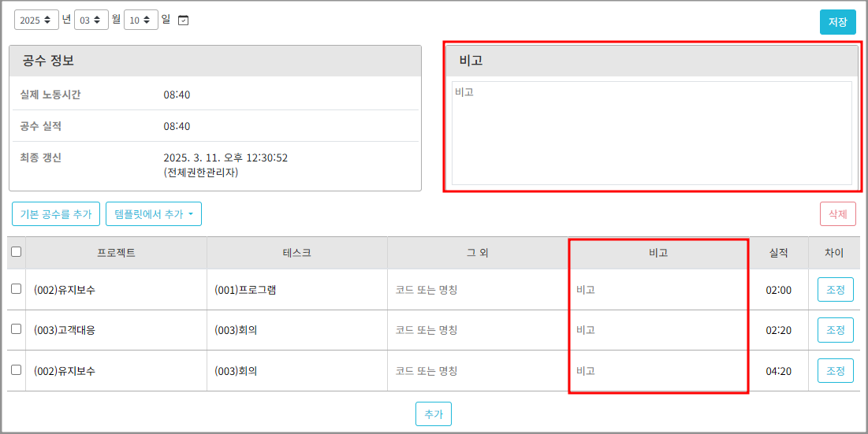Open the calendar date picker icon
This screenshot has height=434, width=868.
tap(184, 20)
